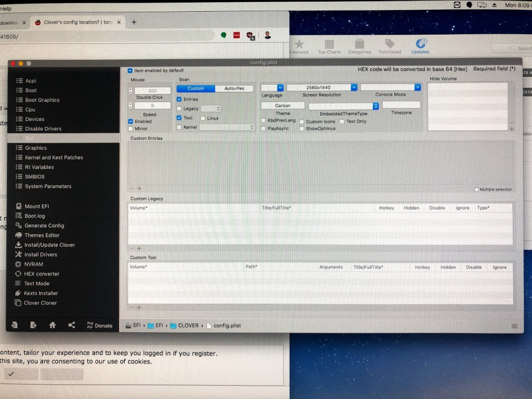Enable the Custom Icons checkbox
532x399 pixels.
pyautogui.click(x=302, y=121)
